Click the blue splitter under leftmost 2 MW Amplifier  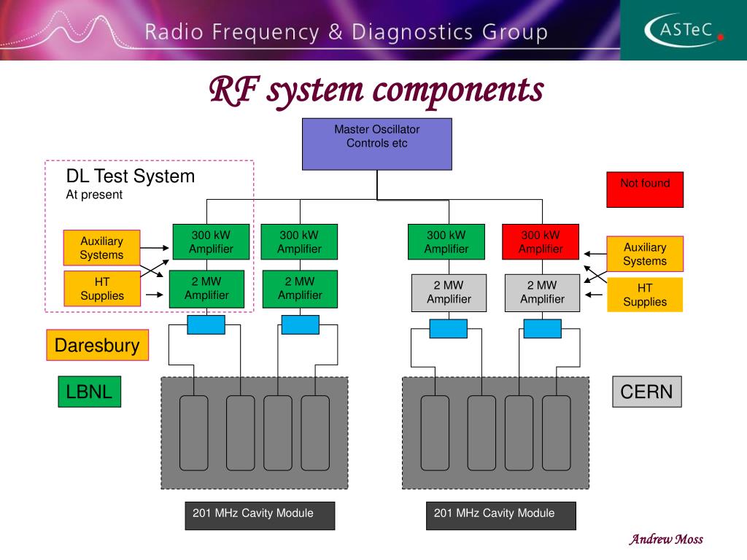pyautogui.click(x=206, y=324)
